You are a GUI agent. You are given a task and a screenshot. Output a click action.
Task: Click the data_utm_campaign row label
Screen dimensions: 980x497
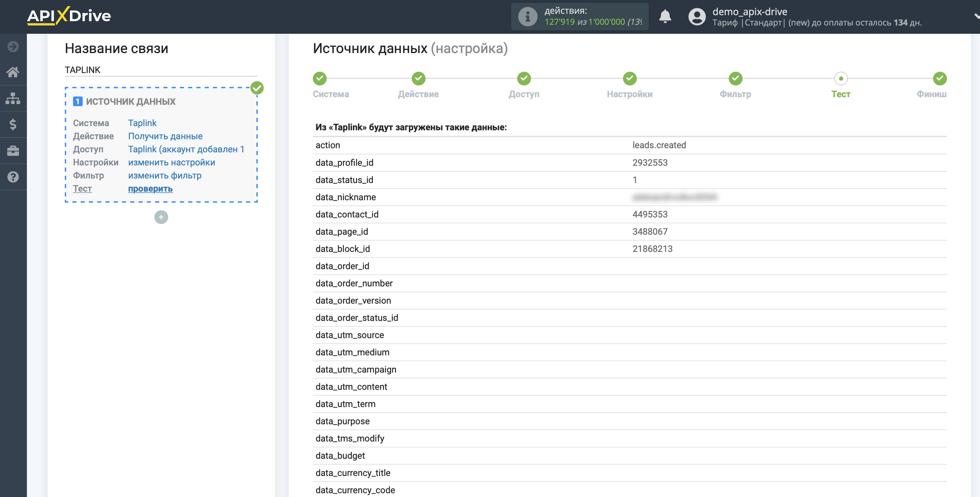(356, 369)
